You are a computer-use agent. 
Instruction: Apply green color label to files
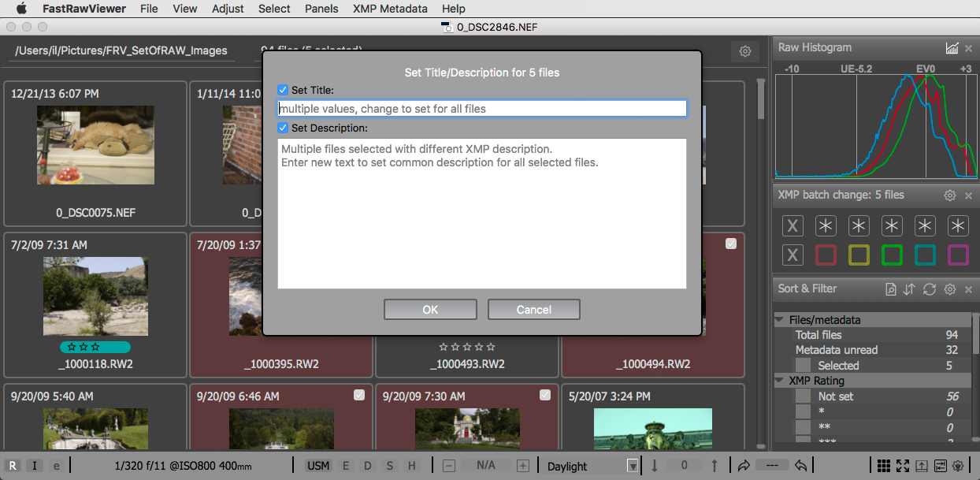tap(892, 255)
